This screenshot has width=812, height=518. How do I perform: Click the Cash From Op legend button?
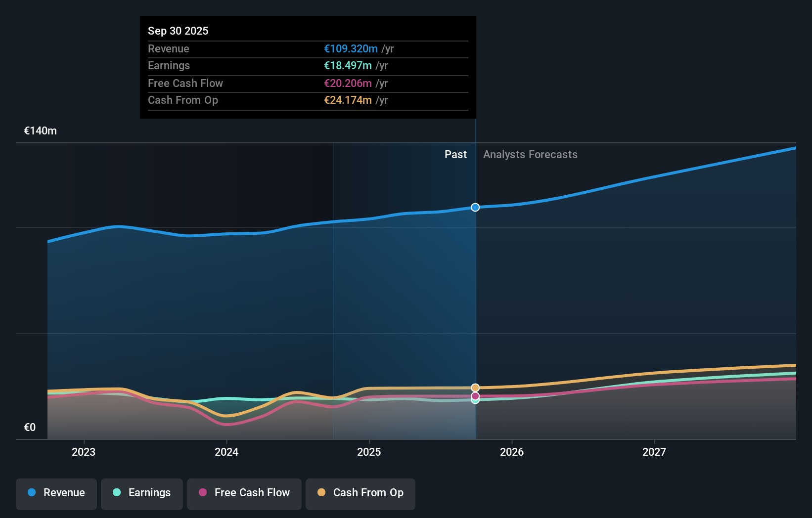(x=360, y=493)
